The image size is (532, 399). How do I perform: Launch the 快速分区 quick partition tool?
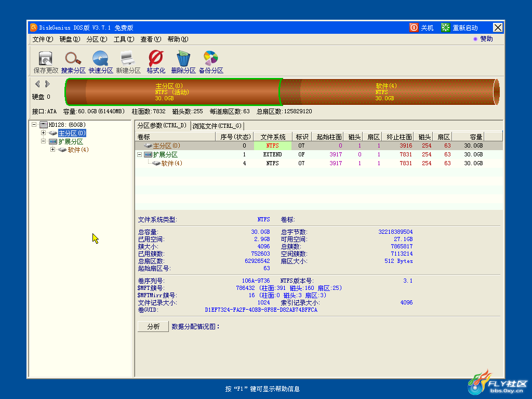(100, 58)
